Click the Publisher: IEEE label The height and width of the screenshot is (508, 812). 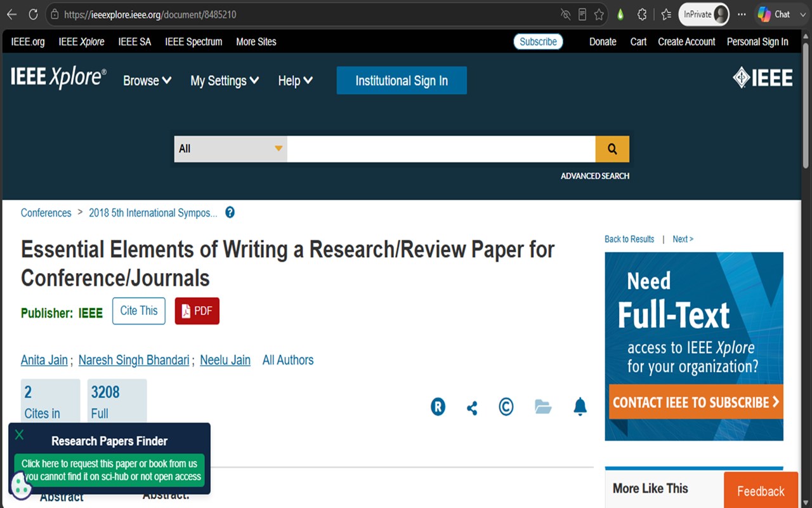(62, 313)
